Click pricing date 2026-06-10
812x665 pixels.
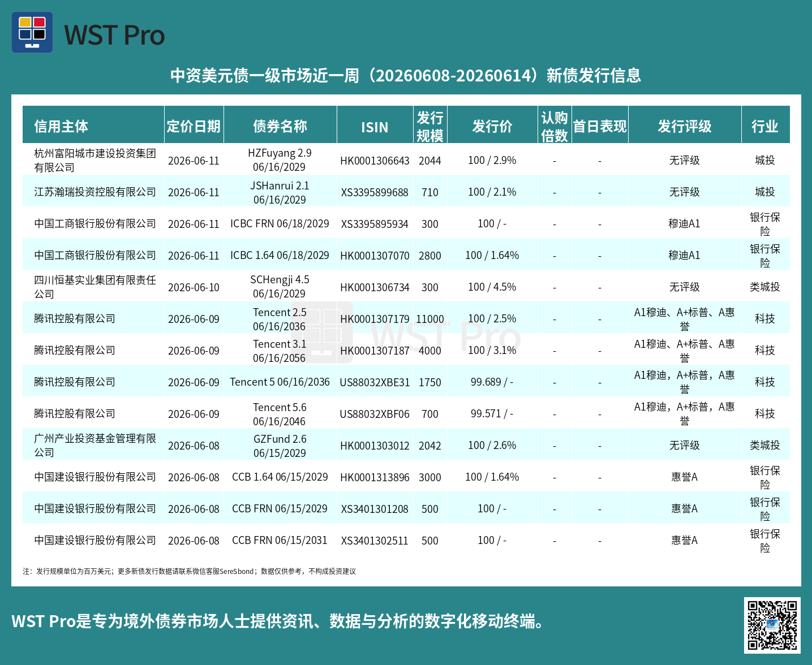[x=194, y=288]
